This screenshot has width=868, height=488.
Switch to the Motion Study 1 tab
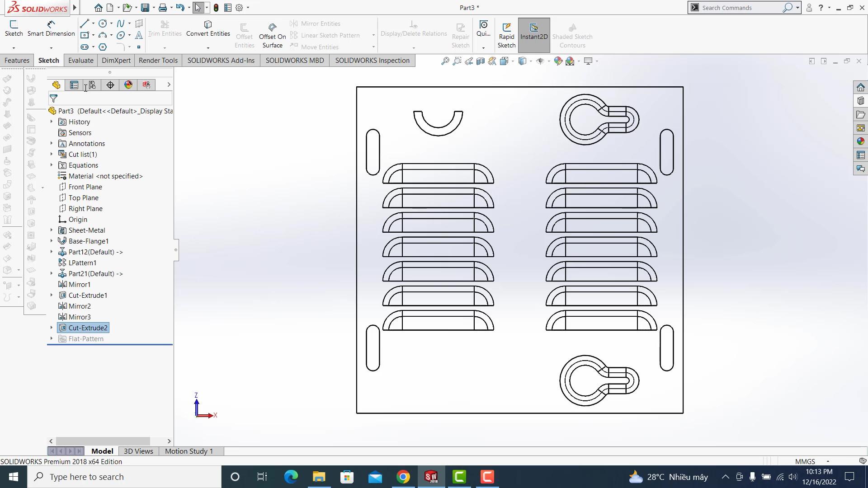(189, 451)
